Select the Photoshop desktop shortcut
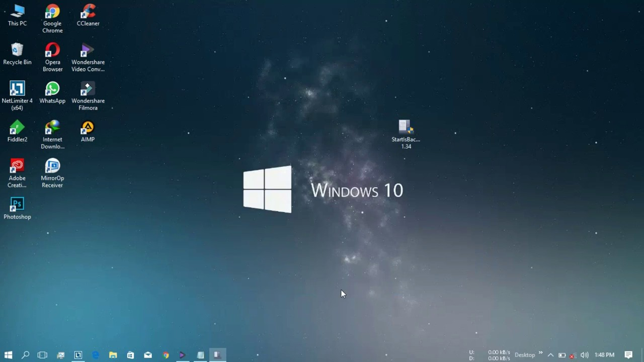The image size is (644, 362). tap(17, 209)
